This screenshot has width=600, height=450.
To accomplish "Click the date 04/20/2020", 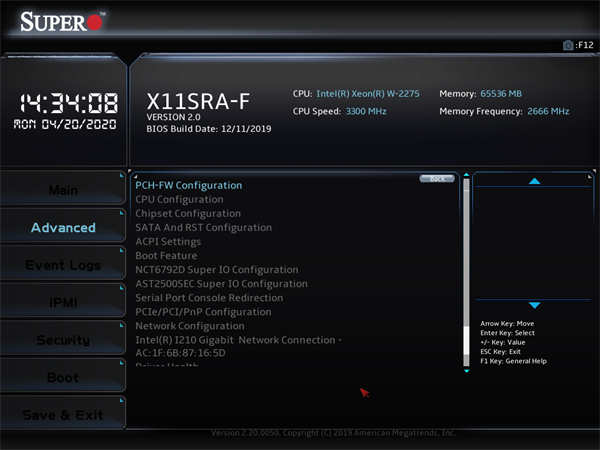I will [79, 124].
